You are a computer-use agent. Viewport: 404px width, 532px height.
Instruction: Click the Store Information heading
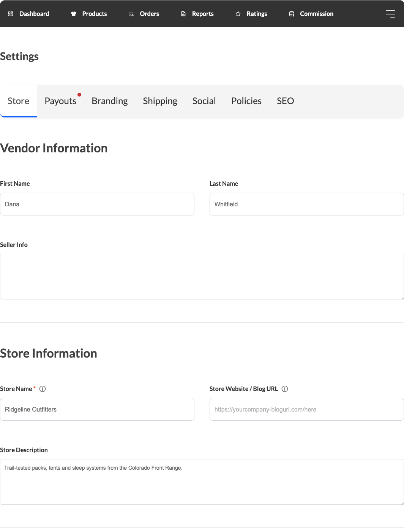click(x=49, y=353)
